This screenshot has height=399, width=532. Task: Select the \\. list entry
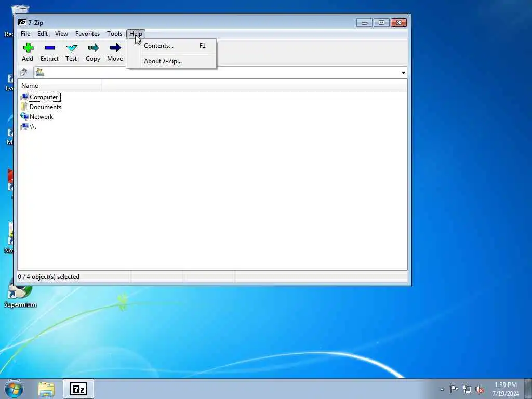tap(29, 127)
